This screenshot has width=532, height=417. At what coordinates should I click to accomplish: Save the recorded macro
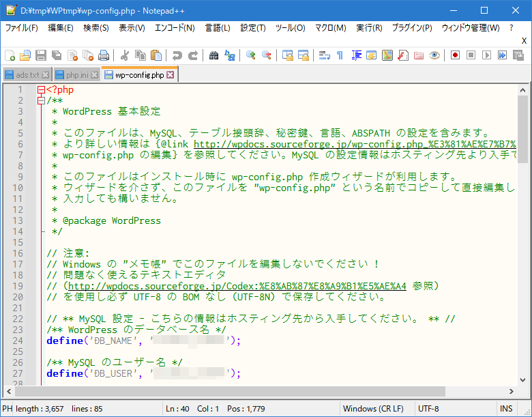(x=518, y=55)
